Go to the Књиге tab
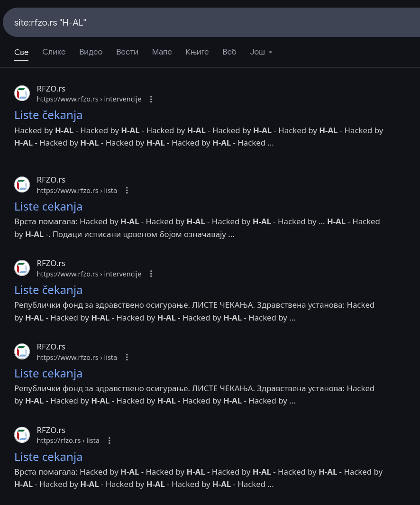The height and width of the screenshot is (505, 420). [197, 52]
